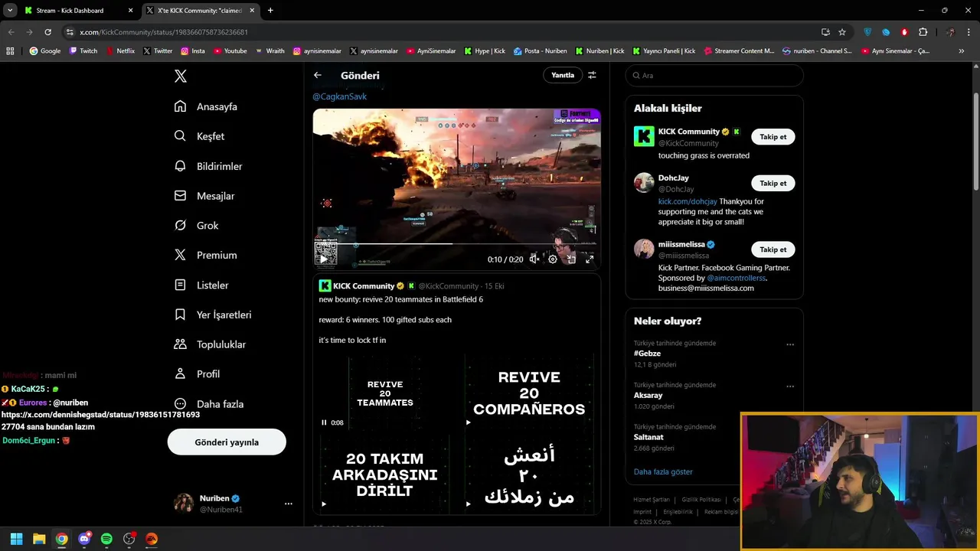Click Daha fazla göster in trends

(663, 472)
